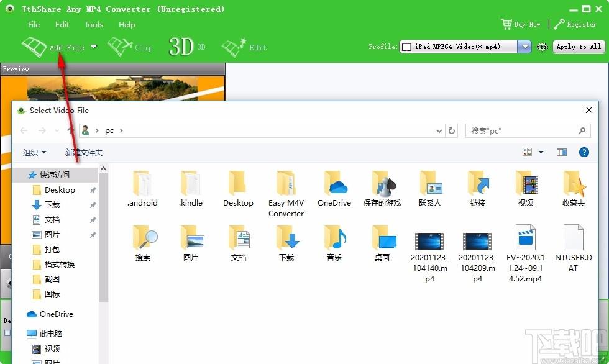Refresh the pc folder listing
The width and height of the screenshot is (609, 364).
point(451,131)
